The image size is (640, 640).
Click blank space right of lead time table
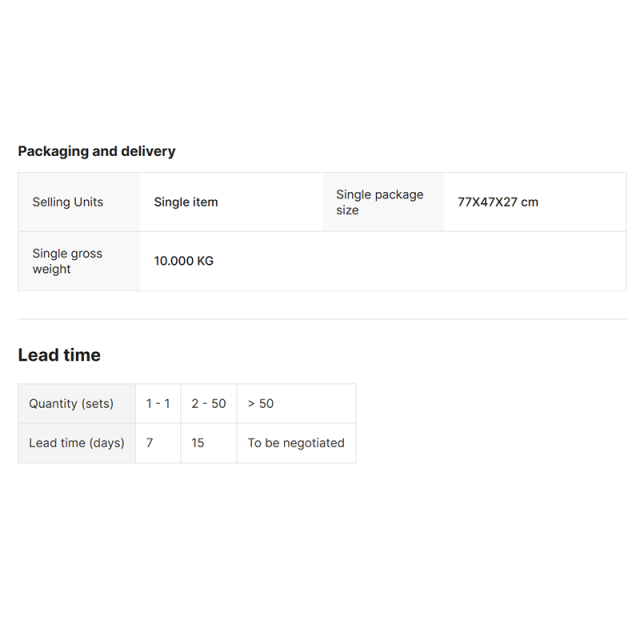[490, 423]
